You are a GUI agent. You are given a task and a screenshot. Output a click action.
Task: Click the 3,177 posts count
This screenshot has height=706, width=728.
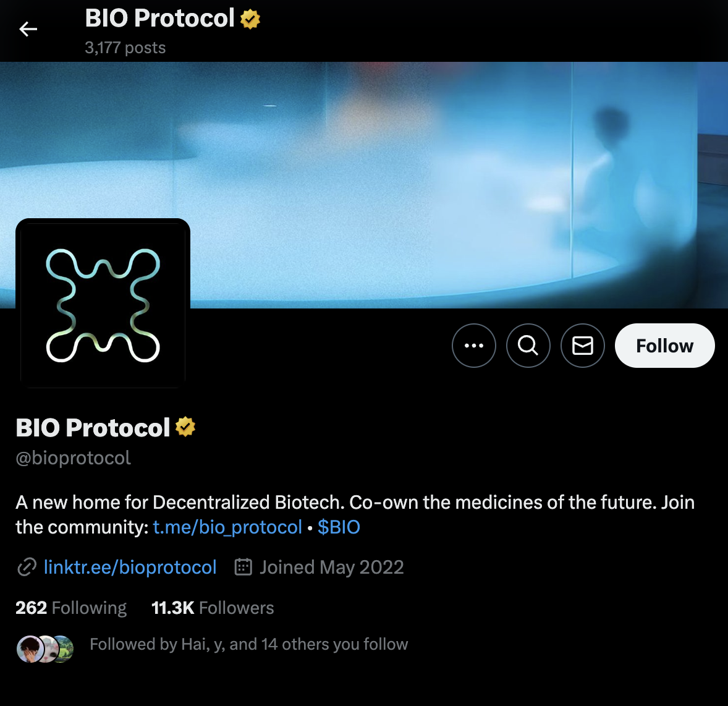coord(125,48)
